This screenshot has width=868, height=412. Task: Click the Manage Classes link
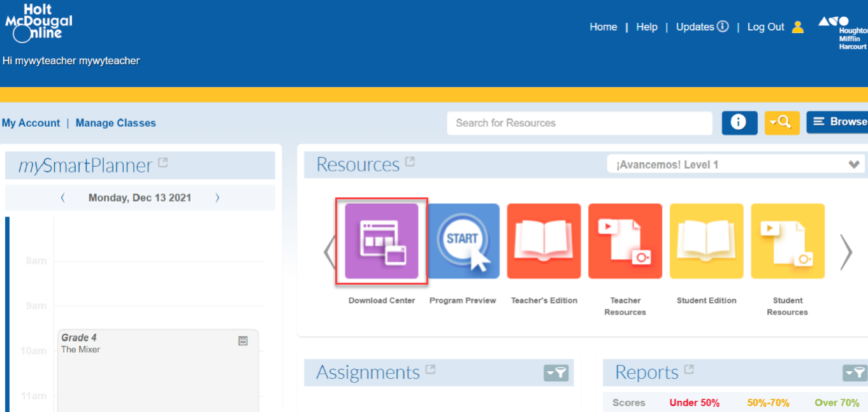pyautogui.click(x=115, y=122)
